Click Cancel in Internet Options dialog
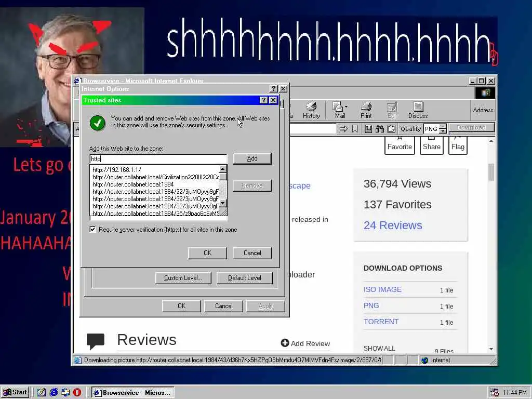Viewport: 532px width, 399px height. pyautogui.click(x=223, y=306)
